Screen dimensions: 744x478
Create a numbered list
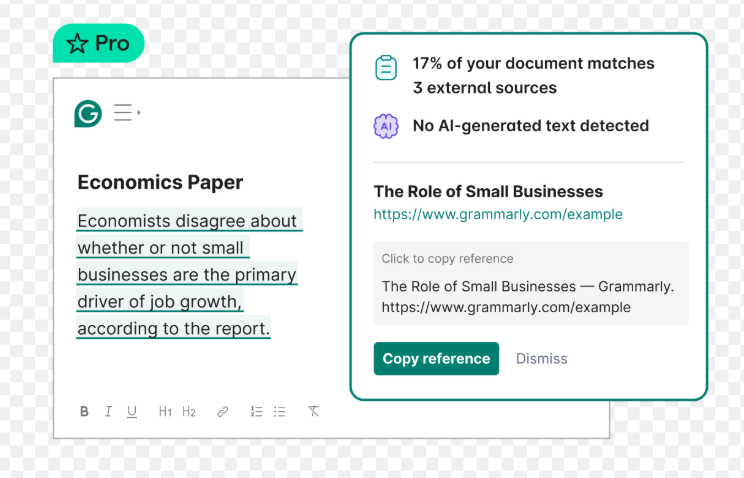[x=256, y=412]
